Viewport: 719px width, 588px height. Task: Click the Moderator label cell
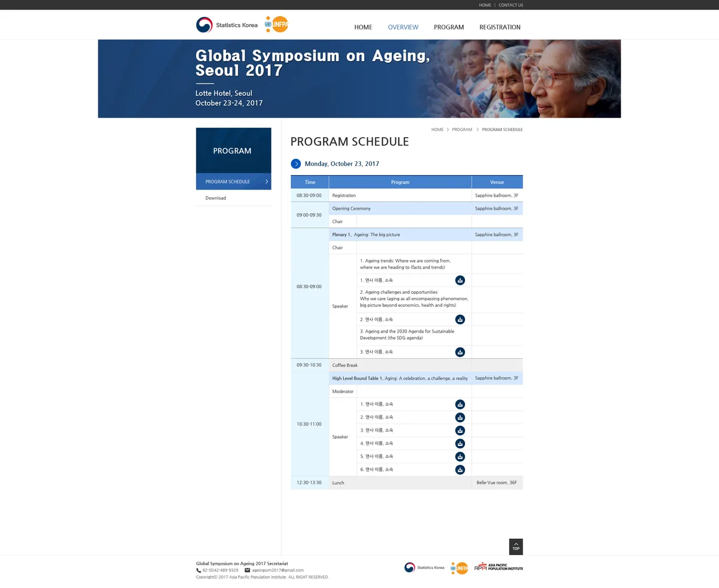click(343, 391)
